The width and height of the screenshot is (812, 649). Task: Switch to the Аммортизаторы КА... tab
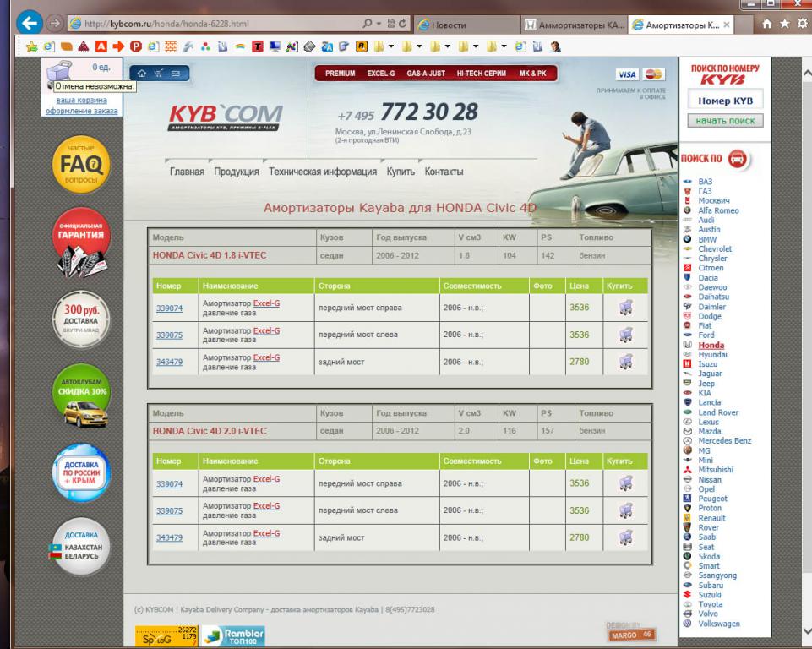pos(575,25)
